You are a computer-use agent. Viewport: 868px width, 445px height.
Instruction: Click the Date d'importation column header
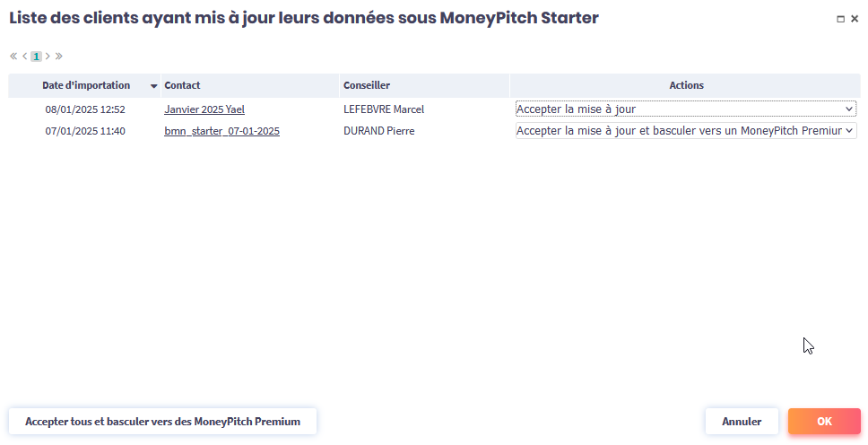click(x=86, y=85)
